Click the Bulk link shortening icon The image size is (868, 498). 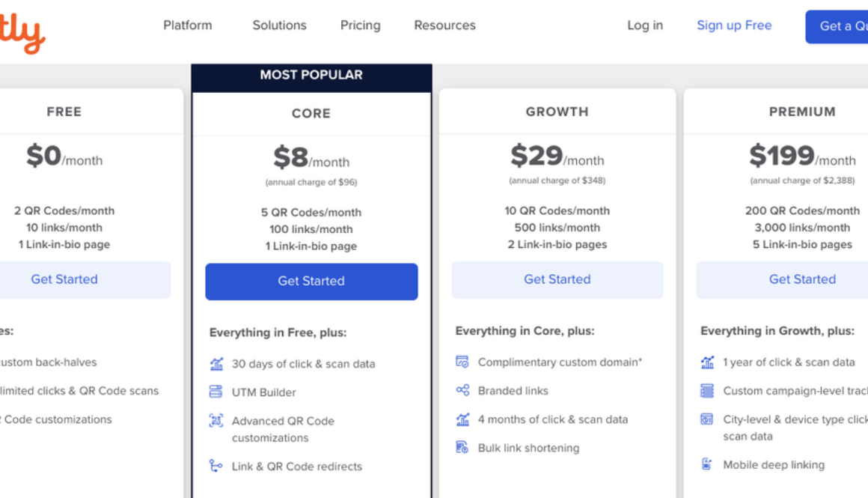click(x=463, y=446)
